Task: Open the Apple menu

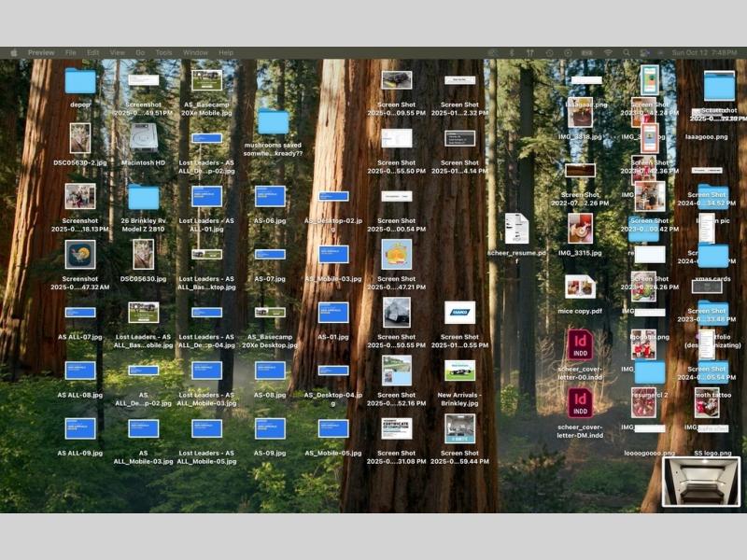Action: [x=13, y=53]
